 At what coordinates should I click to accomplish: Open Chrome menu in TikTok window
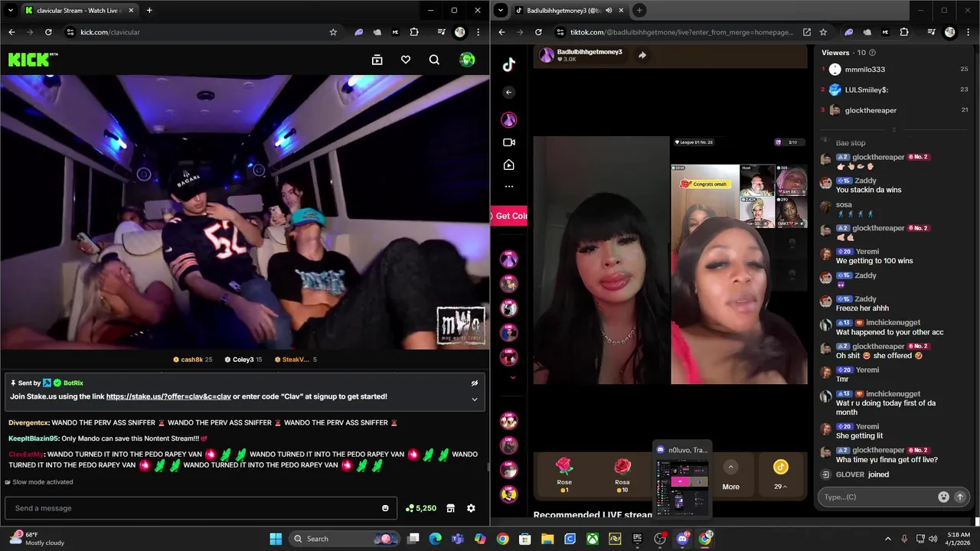click(969, 32)
